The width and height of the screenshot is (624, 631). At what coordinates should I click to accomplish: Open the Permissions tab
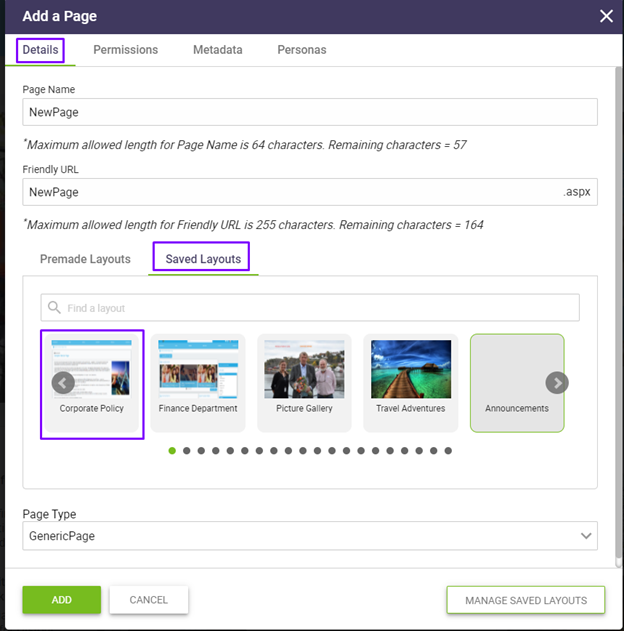point(126,50)
